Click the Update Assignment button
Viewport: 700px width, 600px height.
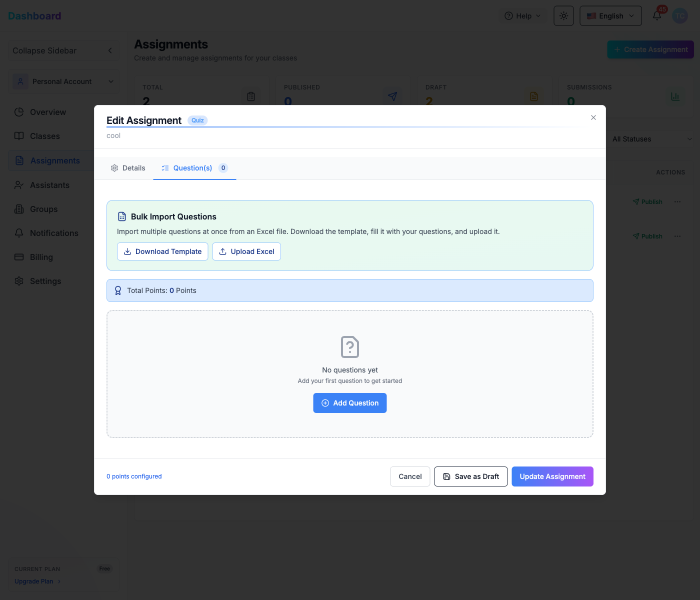[x=552, y=476]
